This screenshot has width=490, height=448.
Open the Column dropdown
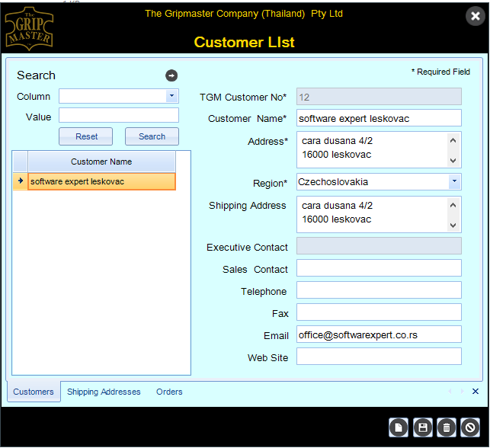tap(171, 96)
